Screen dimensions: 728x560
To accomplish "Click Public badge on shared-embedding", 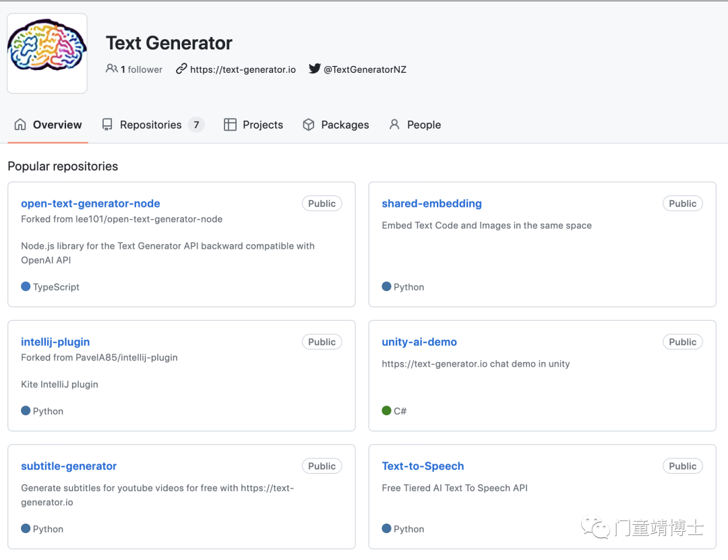I will pos(682,204).
